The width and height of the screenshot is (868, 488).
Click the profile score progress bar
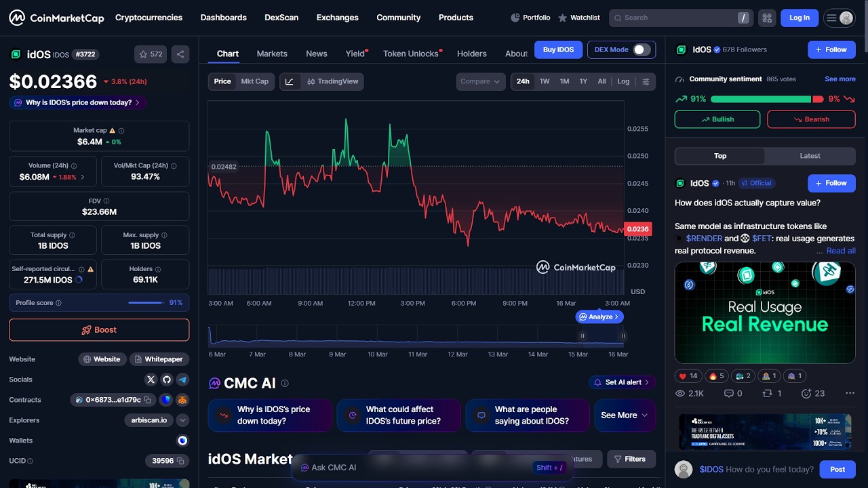[146, 303]
